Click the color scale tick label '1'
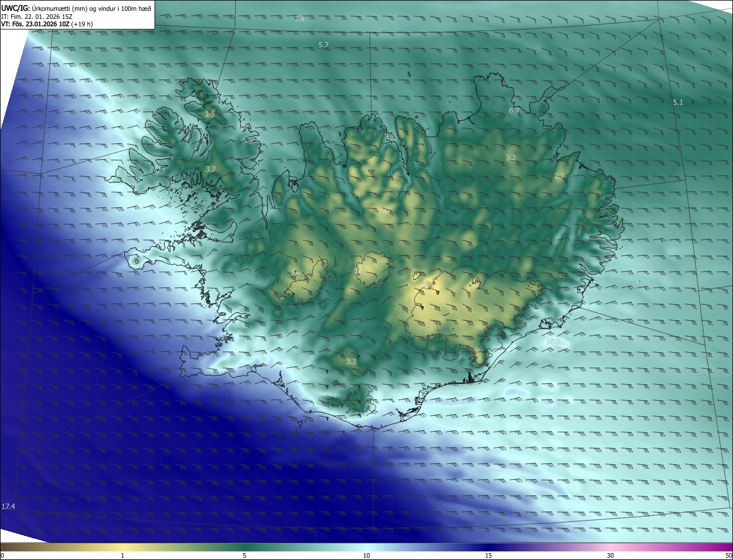Screen dimensions: 733x560 point(123,555)
